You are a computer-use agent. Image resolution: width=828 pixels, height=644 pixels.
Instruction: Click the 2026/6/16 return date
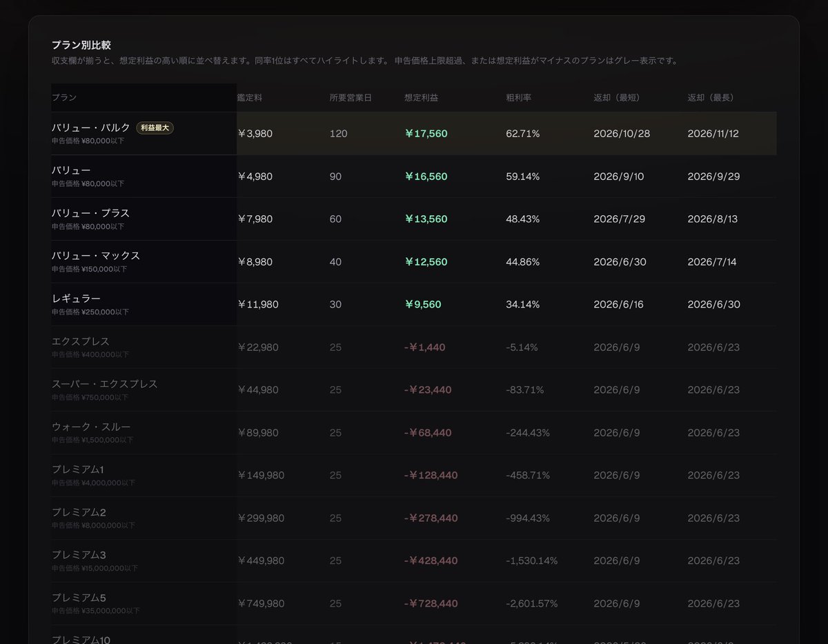618,305
